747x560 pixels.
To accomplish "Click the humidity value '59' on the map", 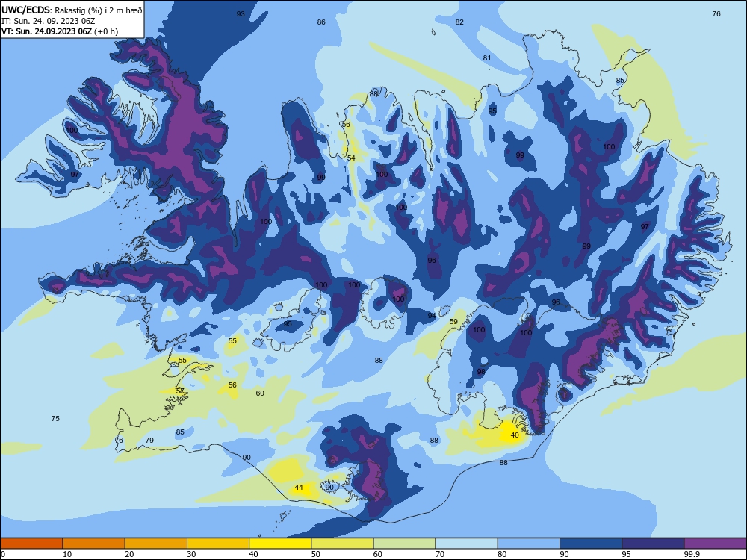I will pos(453,321).
